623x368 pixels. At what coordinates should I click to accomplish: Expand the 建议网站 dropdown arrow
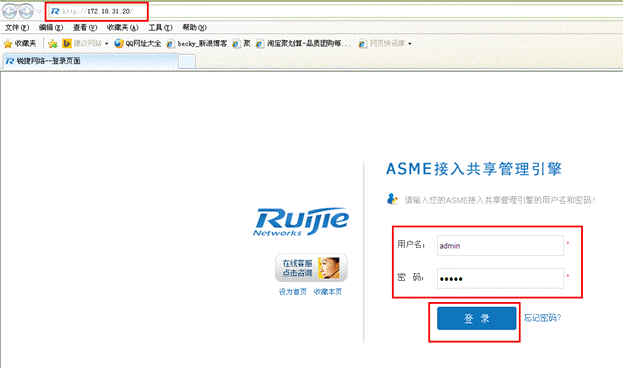(106, 44)
